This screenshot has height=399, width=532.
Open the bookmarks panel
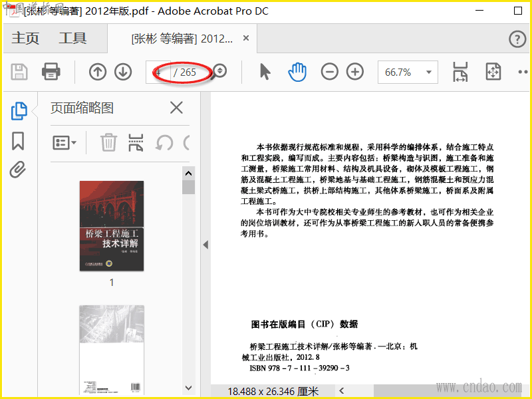tap(18, 141)
